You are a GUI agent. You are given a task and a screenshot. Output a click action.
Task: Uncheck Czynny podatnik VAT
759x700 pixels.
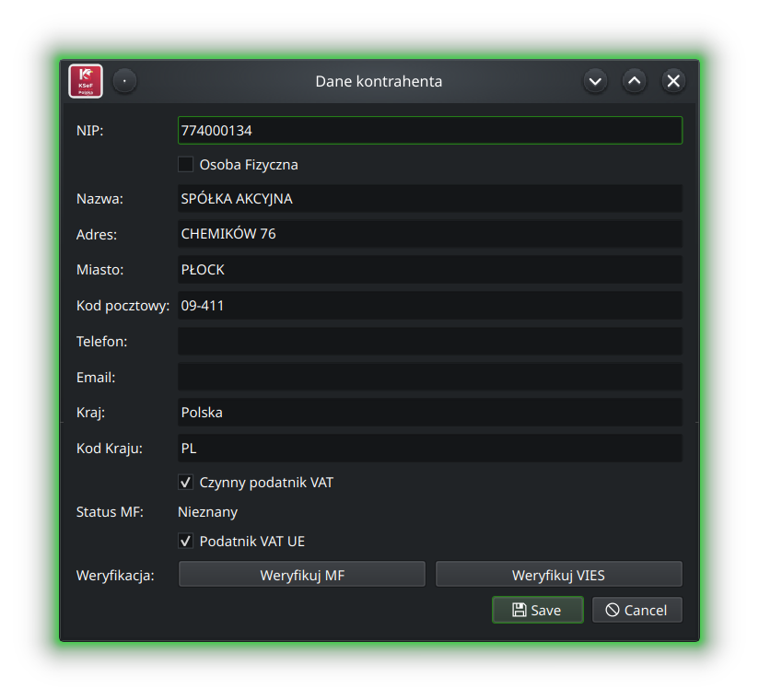pyautogui.click(x=186, y=482)
